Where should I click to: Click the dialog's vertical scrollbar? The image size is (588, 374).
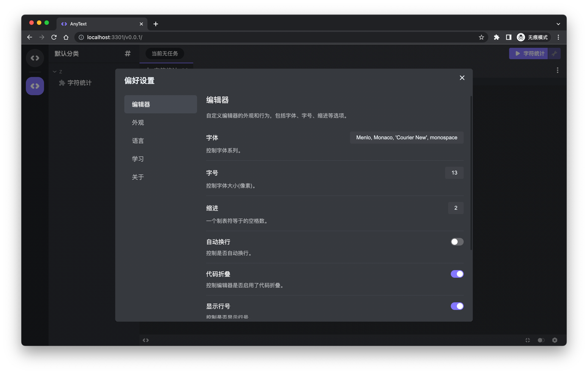471,173
